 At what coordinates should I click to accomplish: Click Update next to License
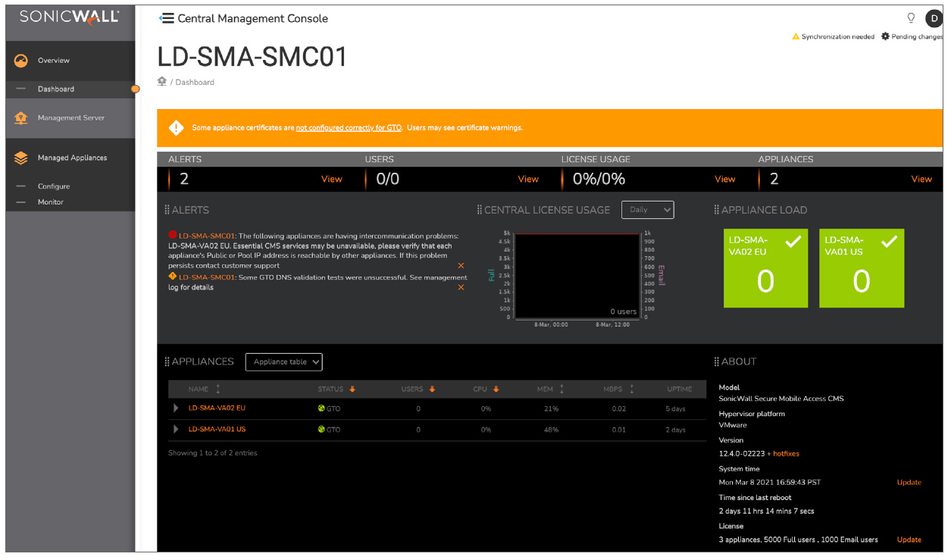[x=909, y=540]
